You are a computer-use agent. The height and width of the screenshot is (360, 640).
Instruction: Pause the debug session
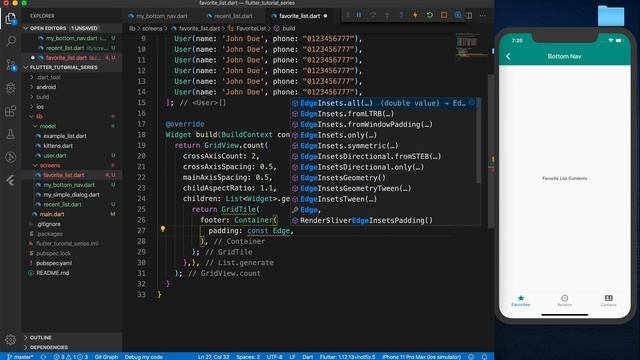[x=359, y=16]
